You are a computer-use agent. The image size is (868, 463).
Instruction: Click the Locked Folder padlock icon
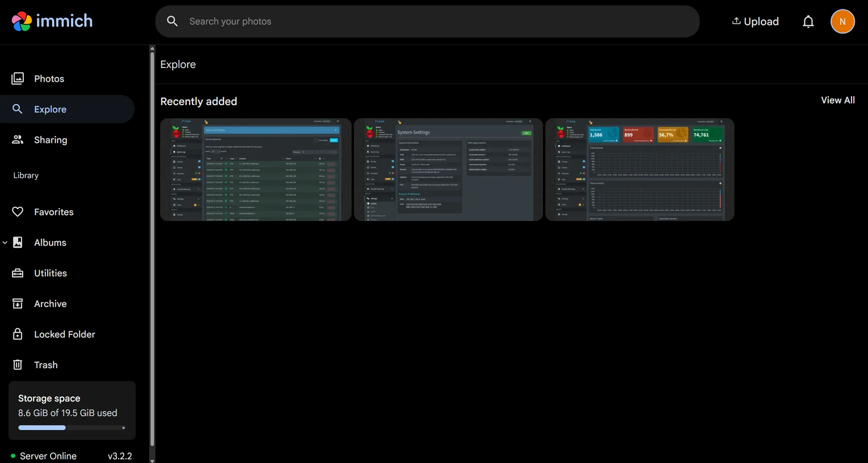[x=18, y=334]
